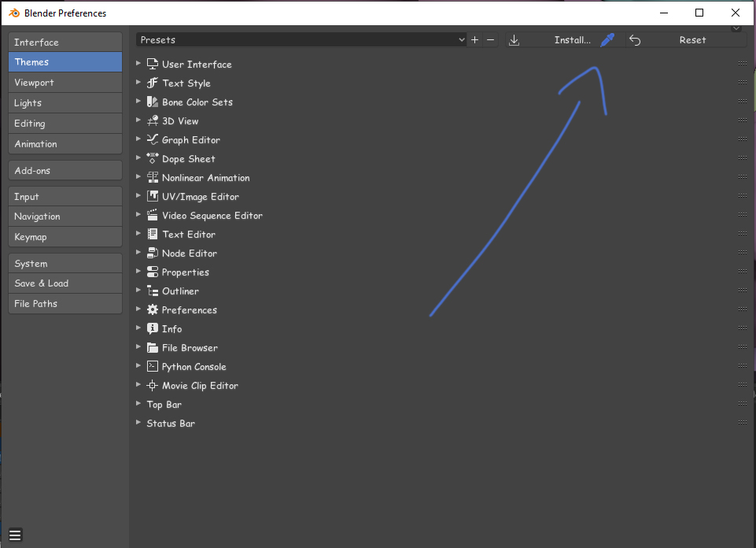756x548 pixels.
Task: Remove the theme preset with the minus button
Action: pos(490,40)
